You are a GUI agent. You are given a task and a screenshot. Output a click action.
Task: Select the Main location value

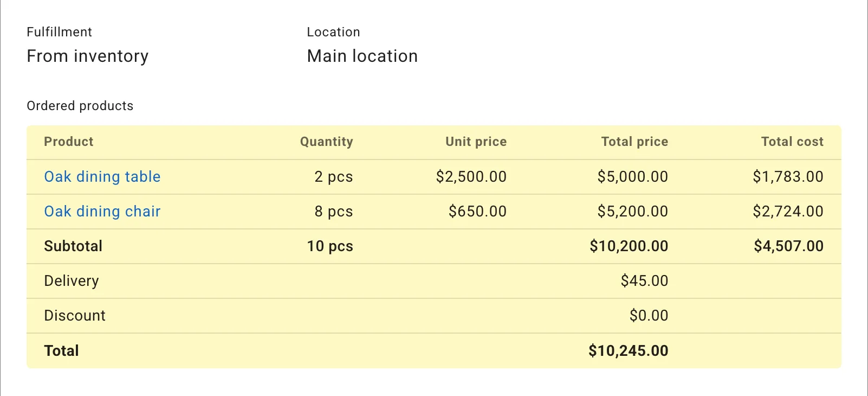362,56
